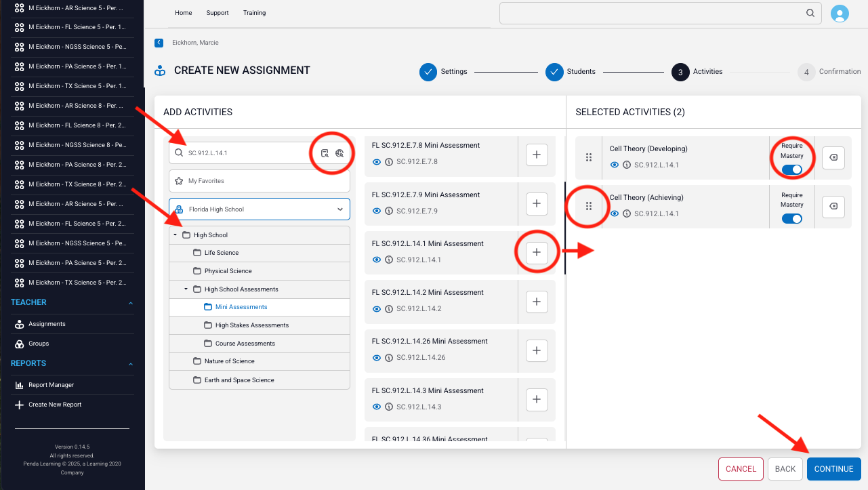Click the global search icon in activity search
The image size is (868, 490).
(x=339, y=153)
